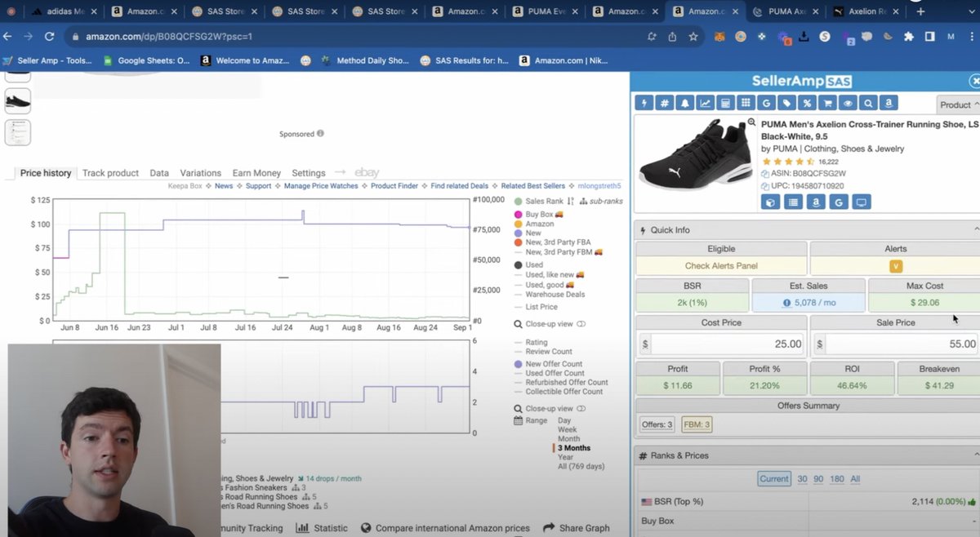Switch to the Variations tab in Keepa
This screenshot has width=980, height=537.
click(201, 173)
